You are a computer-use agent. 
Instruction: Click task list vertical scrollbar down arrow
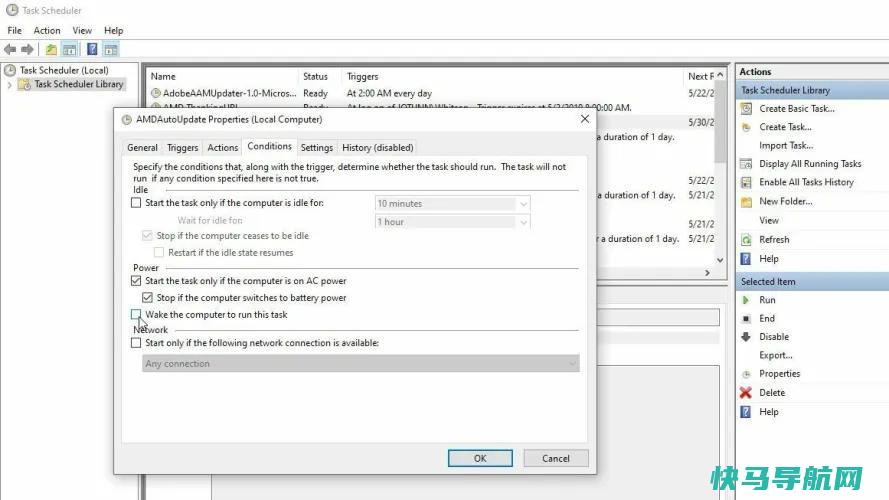click(x=720, y=260)
